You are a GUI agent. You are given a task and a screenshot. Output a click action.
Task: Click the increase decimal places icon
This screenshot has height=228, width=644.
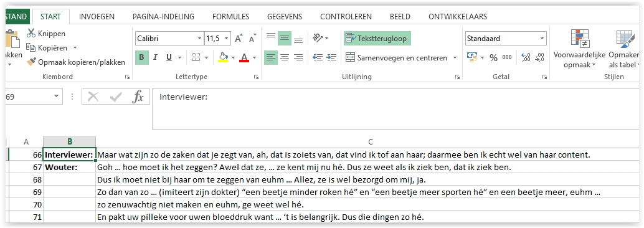[x=526, y=57]
